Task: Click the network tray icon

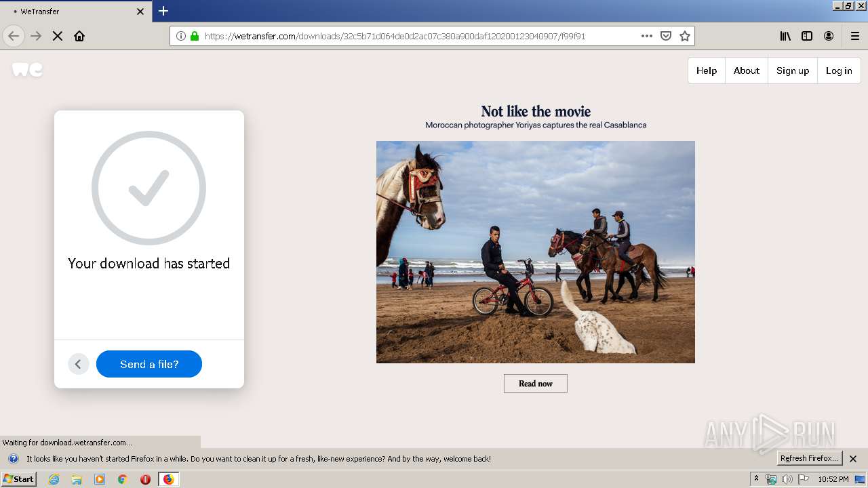Action: tap(771, 479)
